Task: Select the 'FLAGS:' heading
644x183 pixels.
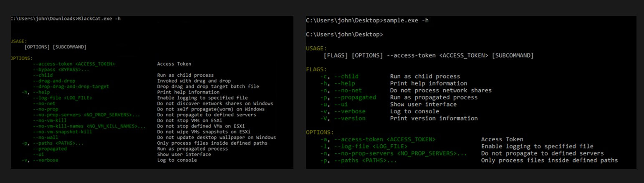Action: point(316,69)
